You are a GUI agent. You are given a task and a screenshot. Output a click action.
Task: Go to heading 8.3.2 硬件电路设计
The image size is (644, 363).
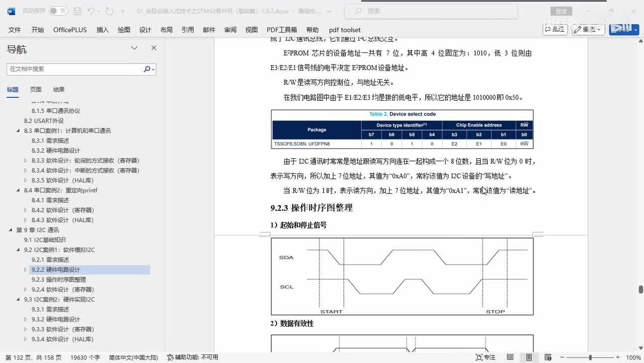point(56,150)
